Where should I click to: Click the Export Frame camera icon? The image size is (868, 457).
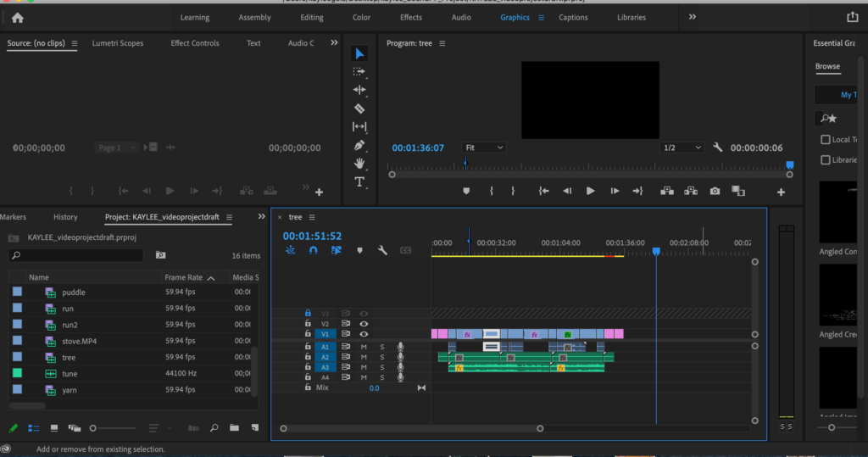point(715,192)
